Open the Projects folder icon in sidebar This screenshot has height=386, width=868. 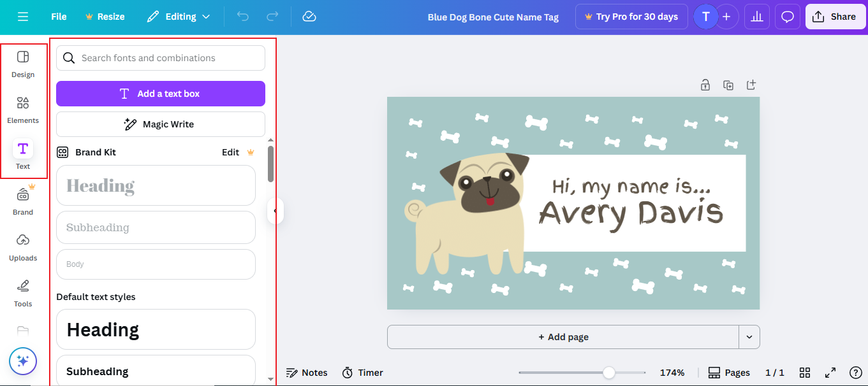point(23,331)
